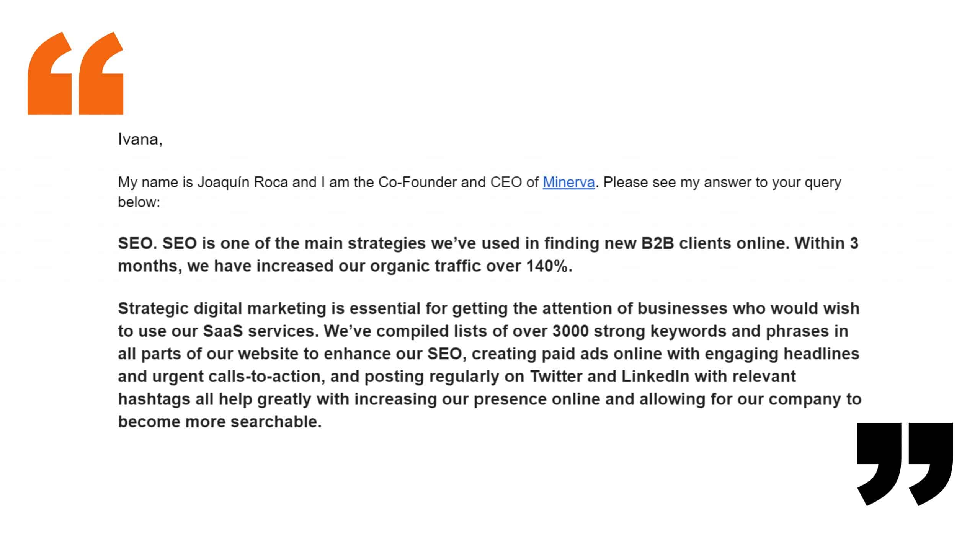Click the word "Strategic"
This screenshot has height=551, width=980.
coord(153,308)
